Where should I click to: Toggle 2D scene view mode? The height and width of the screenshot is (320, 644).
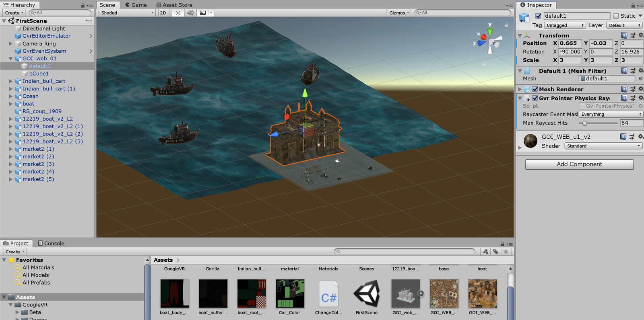point(163,13)
